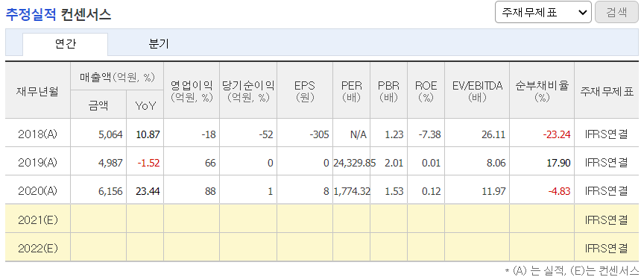This screenshot has width=644, height=280.
Task: Click ROE value 0.01
Action: coord(432,163)
